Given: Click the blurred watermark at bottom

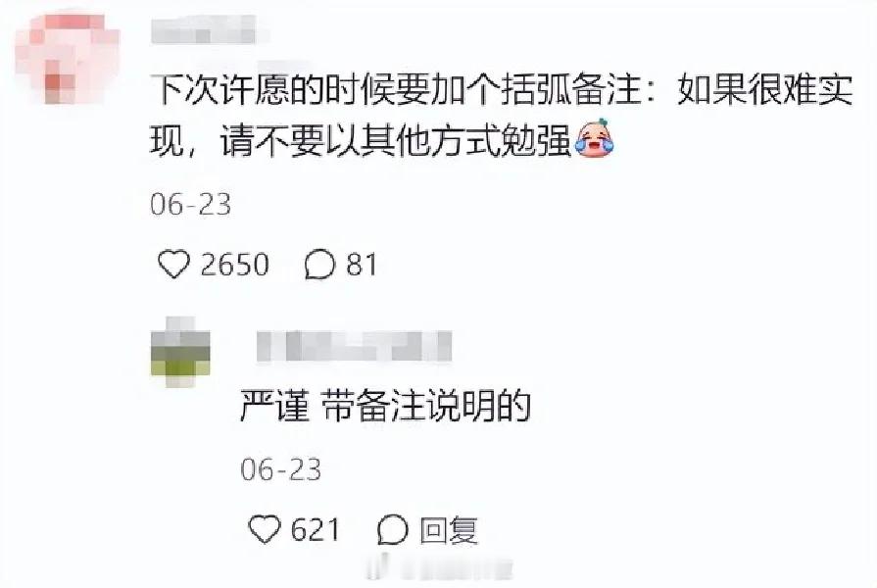Looking at the screenshot, I should coord(439,566).
